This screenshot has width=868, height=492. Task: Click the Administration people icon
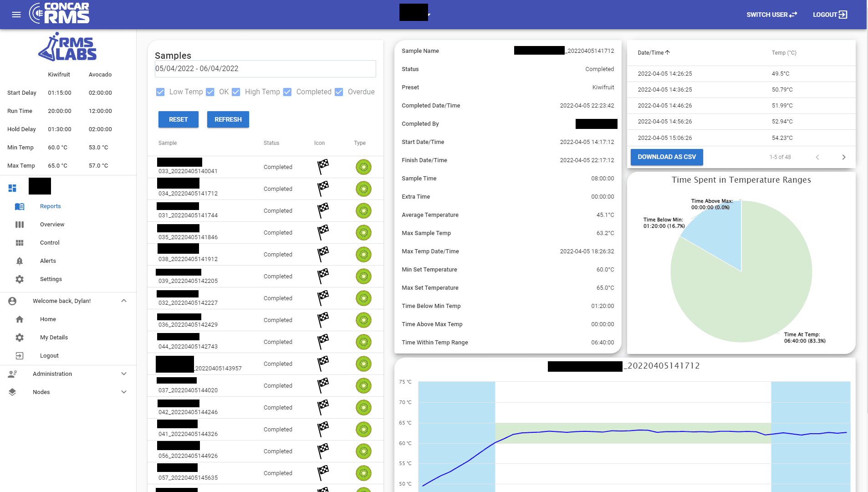[12, 374]
